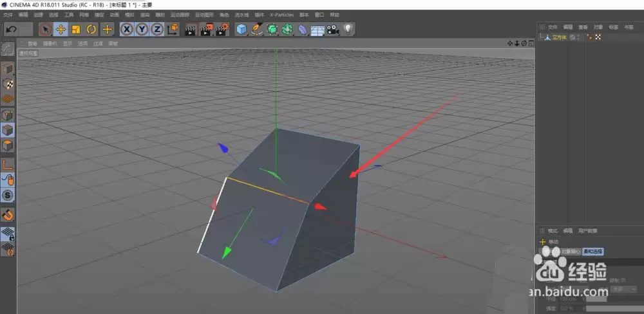Click the Planar Workplane icon
Image resolution: width=644 pixels, height=314 pixels.
click(x=8, y=249)
